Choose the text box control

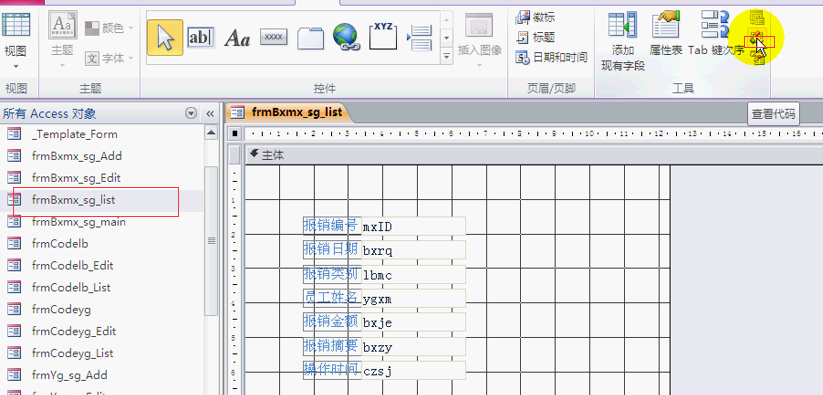point(201,38)
